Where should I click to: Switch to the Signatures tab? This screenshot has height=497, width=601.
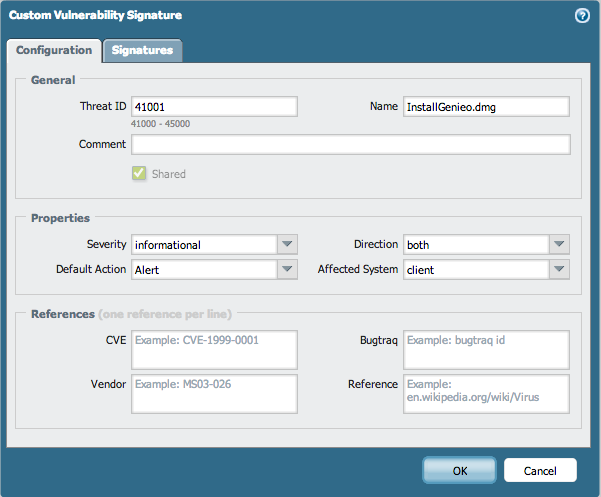tap(143, 50)
